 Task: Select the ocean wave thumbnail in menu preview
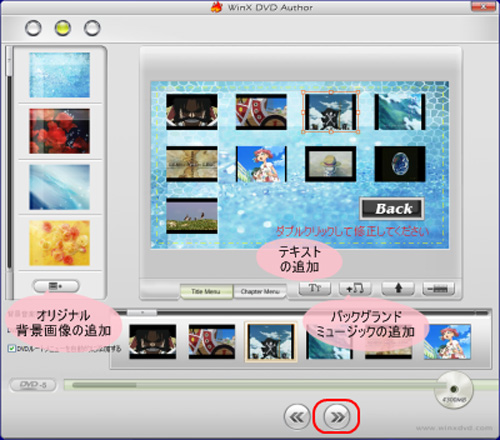click(400, 112)
